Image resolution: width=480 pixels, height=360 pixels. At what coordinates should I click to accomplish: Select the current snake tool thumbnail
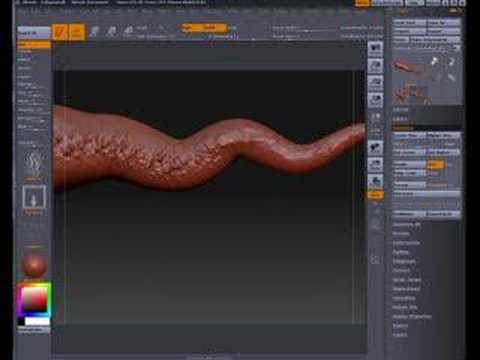[x=409, y=67]
